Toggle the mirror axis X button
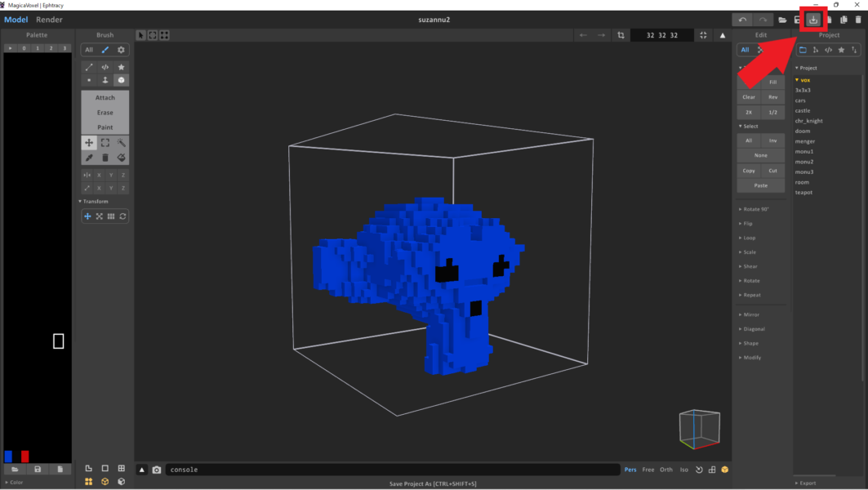This screenshot has width=868, height=490. click(x=99, y=175)
